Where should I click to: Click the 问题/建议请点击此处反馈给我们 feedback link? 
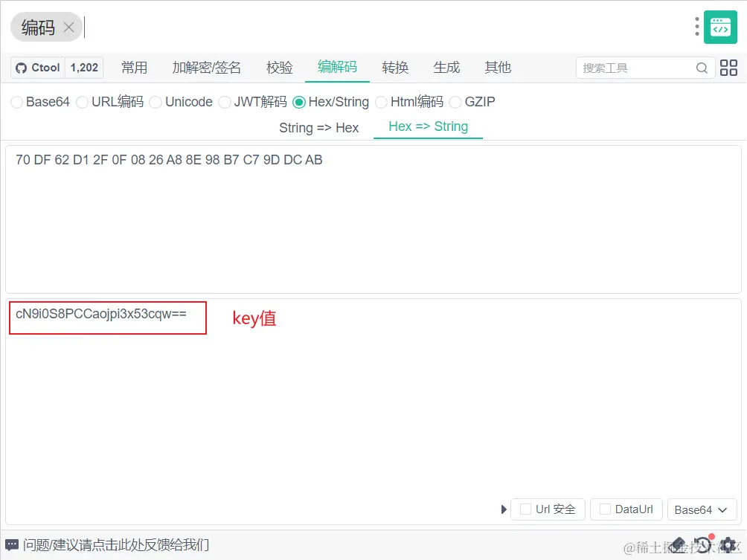[116, 545]
